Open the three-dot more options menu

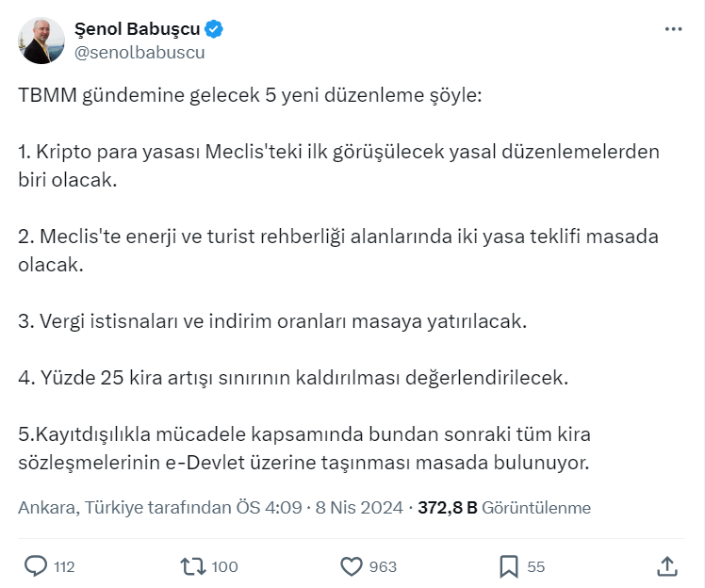pyautogui.click(x=673, y=29)
